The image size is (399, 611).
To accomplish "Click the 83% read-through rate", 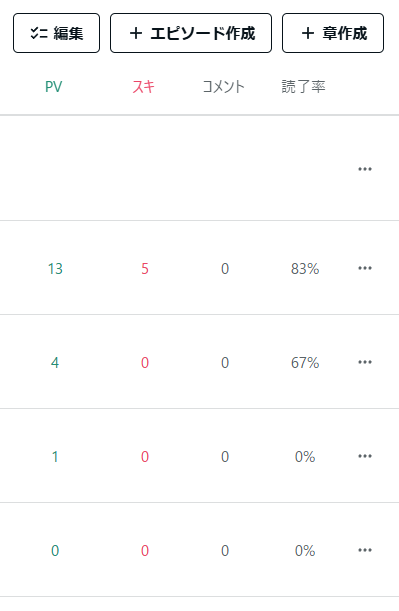I will (x=305, y=269).
